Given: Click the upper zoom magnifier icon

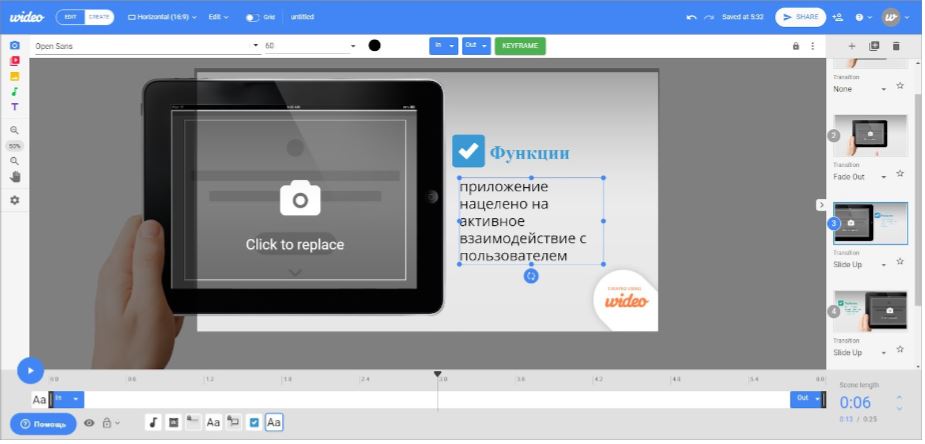Looking at the screenshot, I should [15, 130].
